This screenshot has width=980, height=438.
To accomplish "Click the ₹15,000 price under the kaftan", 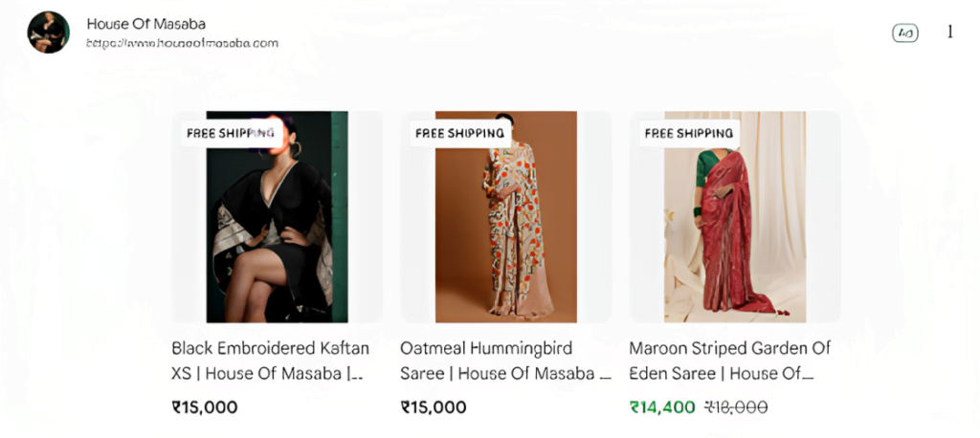I will coord(205,407).
